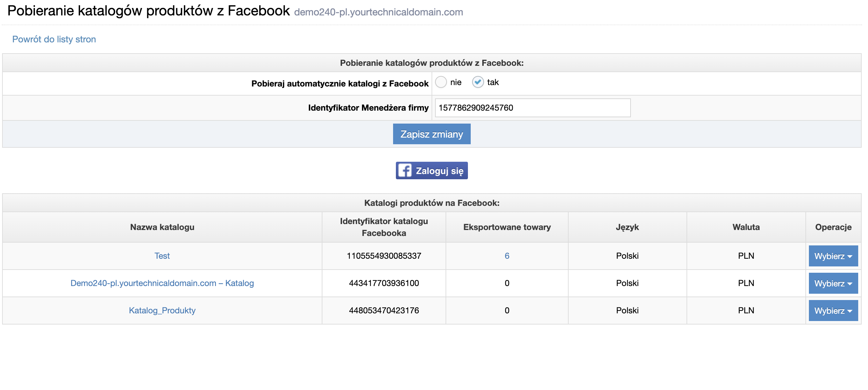The width and height of the screenshot is (868, 390).
Task: Save changes with 'Zapisz zmiany'
Action: 432,134
